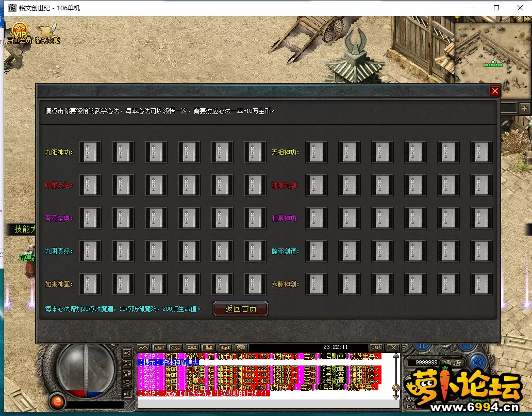This screenshot has height=416, width=532.
Task: Click the 如来神掌 label
Action: coord(59,284)
